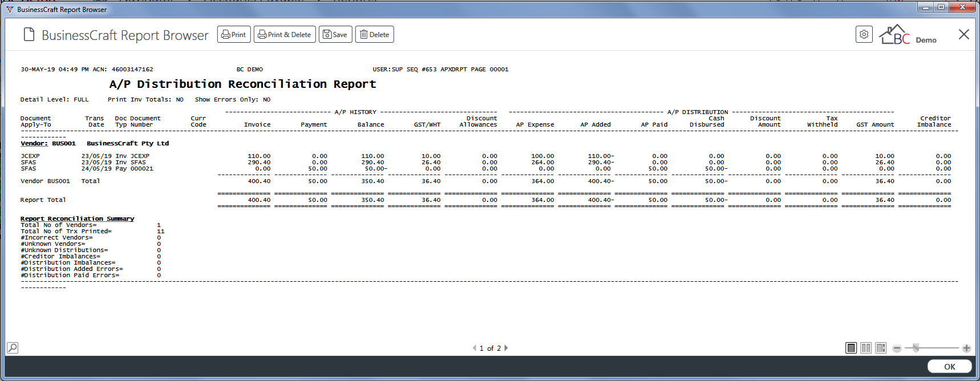Image resolution: width=980 pixels, height=381 pixels.
Task: Zoom out with the minus button
Action: coord(897,348)
